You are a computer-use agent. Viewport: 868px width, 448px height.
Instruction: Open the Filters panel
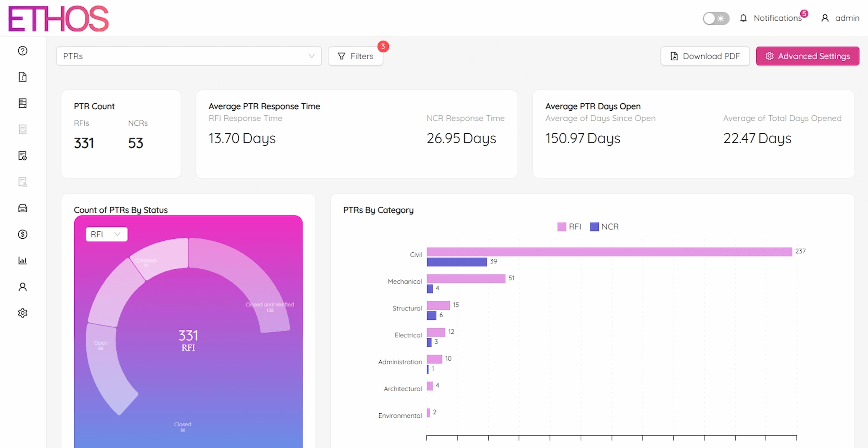click(355, 56)
